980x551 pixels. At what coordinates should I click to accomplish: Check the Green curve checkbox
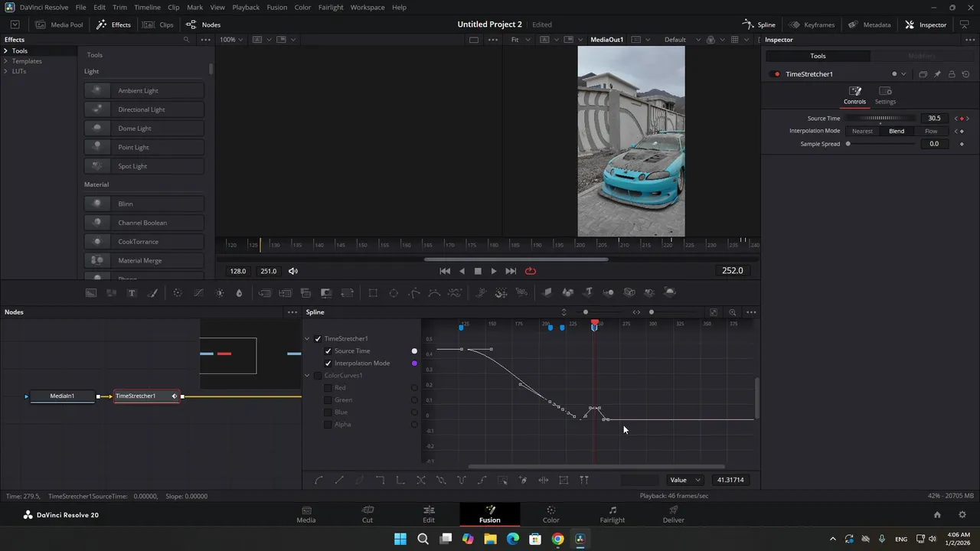click(x=328, y=400)
